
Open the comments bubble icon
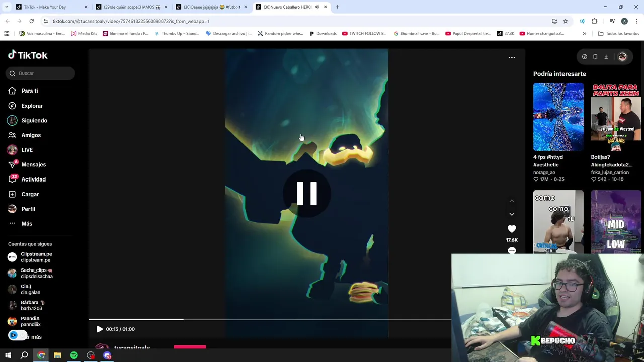coord(512,250)
